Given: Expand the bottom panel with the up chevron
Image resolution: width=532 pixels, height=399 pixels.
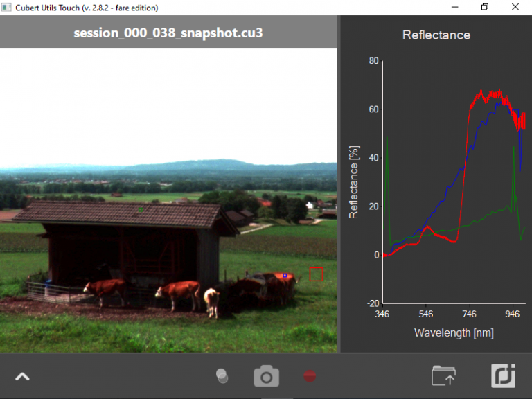Looking at the screenshot, I should click(x=22, y=377).
